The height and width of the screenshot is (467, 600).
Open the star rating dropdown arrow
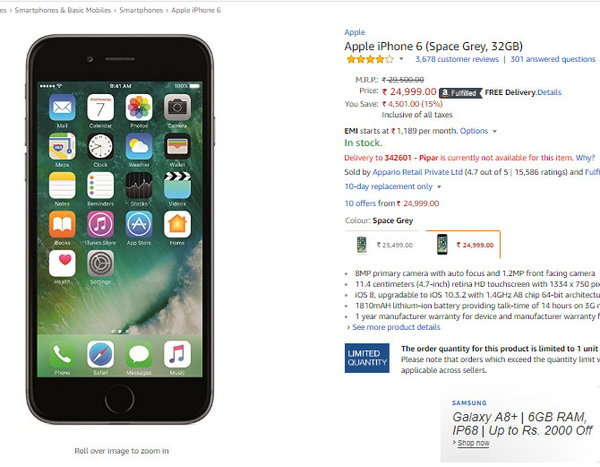coord(401,59)
